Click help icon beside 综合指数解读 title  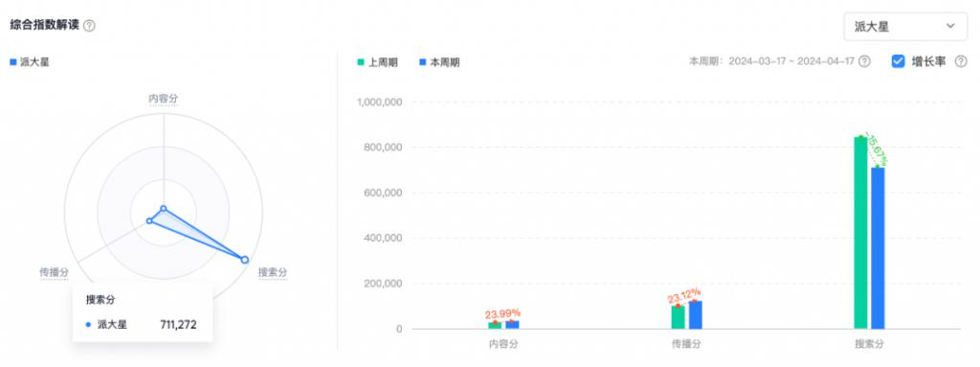click(x=89, y=26)
